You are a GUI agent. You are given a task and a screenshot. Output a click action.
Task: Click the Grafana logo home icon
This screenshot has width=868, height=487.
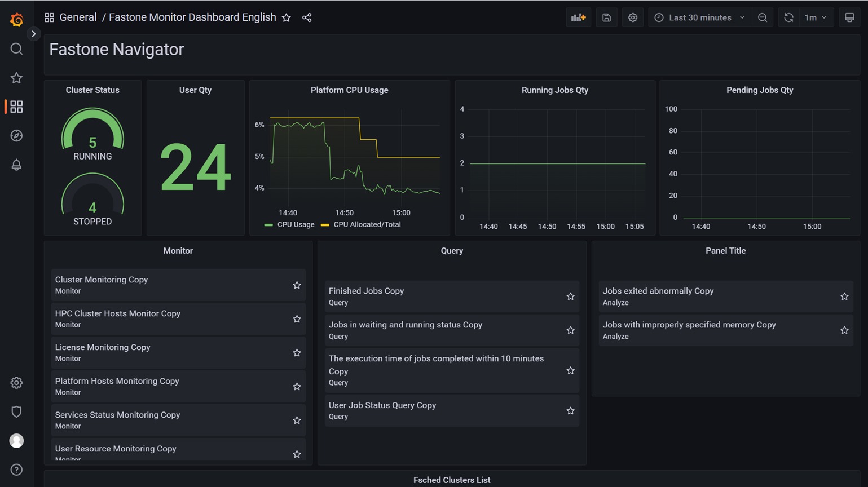click(16, 20)
